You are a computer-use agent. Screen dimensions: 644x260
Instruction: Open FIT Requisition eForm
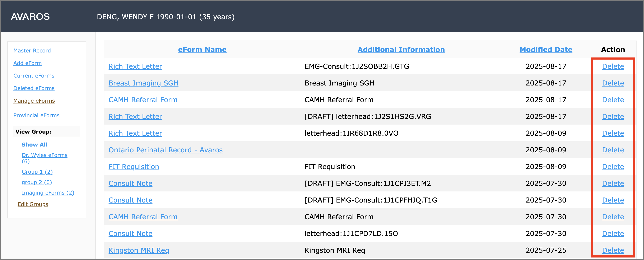(x=133, y=167)
